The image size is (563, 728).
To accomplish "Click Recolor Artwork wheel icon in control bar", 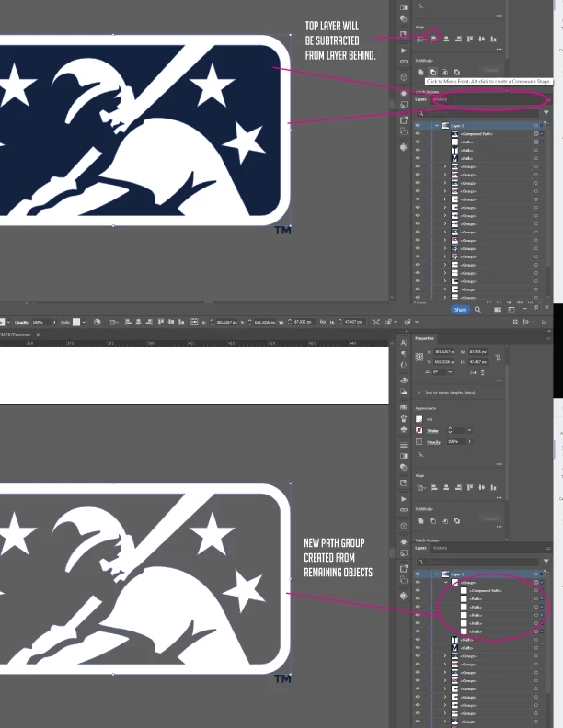I will click(x=98, y=322).
